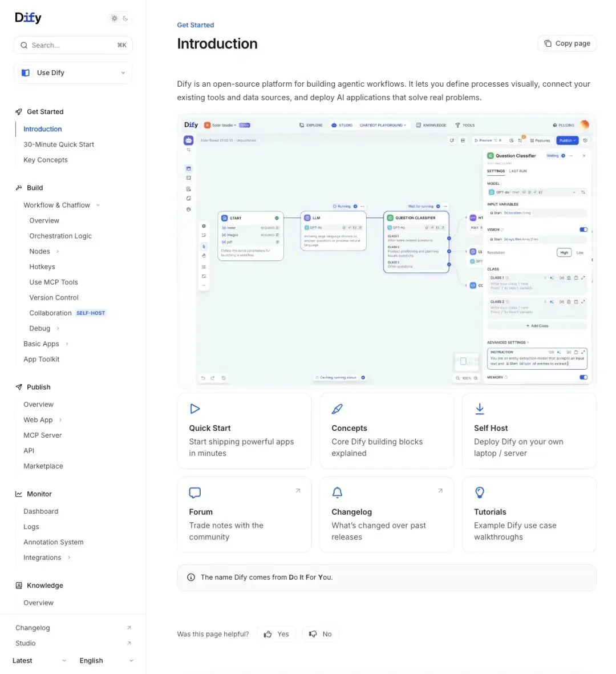
Task: Click the Changelog bell icon
Action: (337, 493)
